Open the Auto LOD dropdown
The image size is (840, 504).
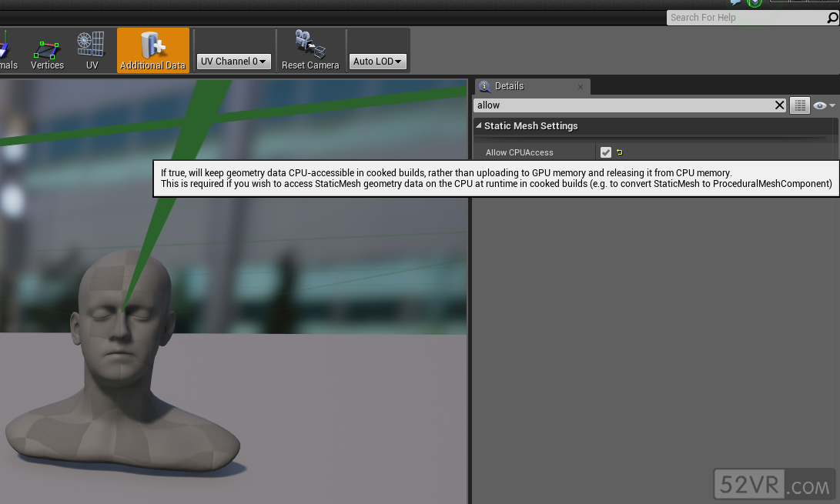377,62
